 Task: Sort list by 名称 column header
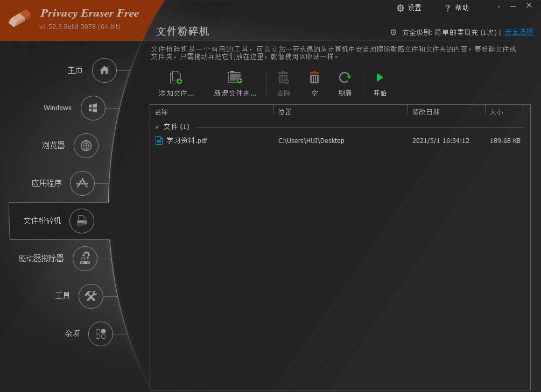(x=212, y=112)
